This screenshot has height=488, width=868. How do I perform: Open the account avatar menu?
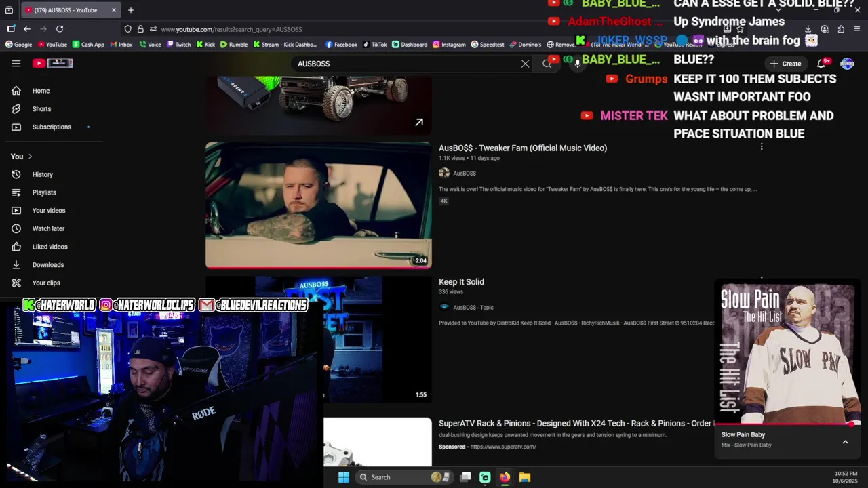[847, 63]
